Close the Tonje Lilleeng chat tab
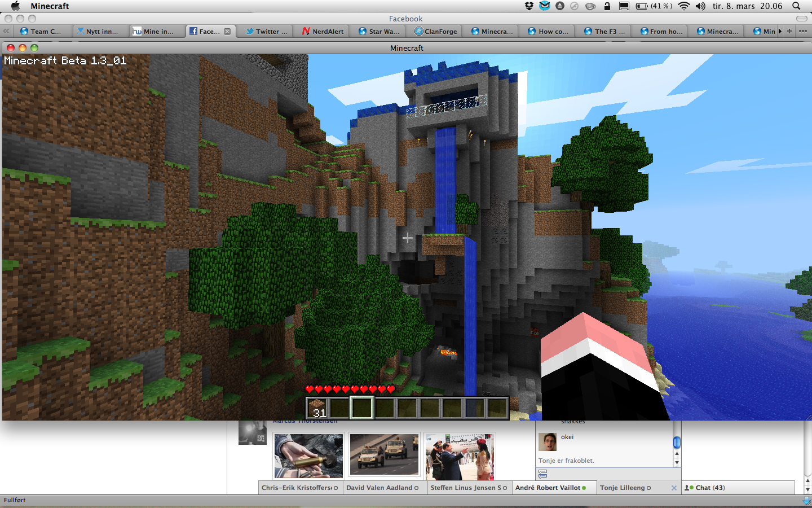Image resolution: width=812 pixels, height=508 pixels. [x=674, y=488]
